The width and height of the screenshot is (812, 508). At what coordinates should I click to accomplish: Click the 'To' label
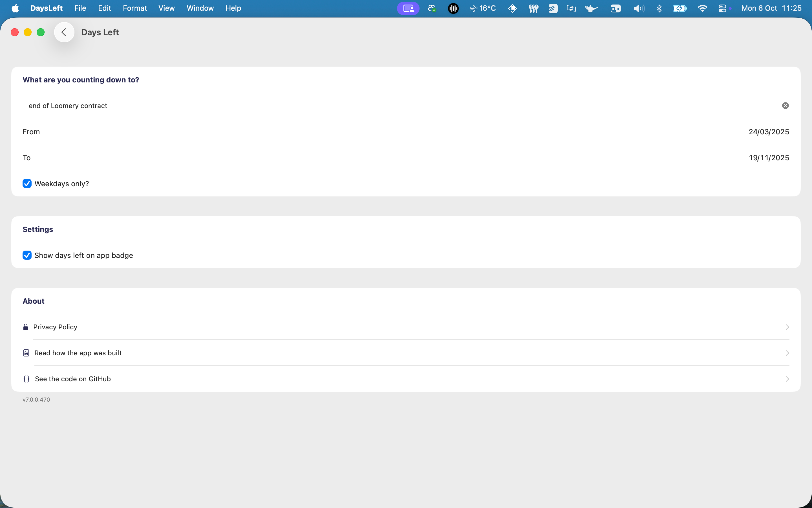click(27, 158)
